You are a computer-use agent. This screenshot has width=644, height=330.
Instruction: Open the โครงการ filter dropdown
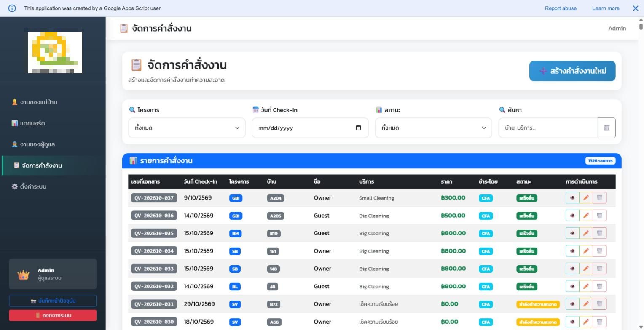click(x=187, y=128)
